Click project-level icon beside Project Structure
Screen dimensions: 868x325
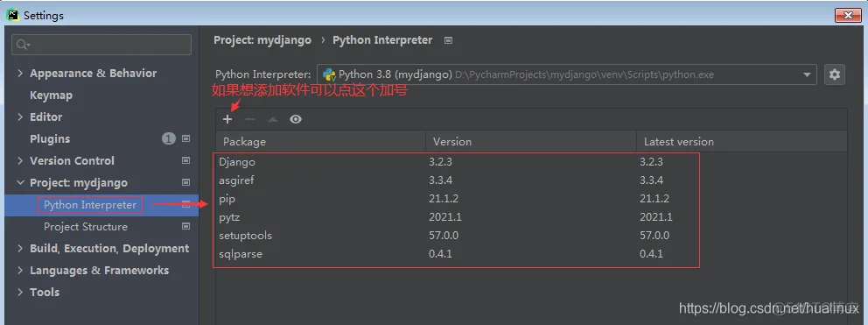[186, 226]
